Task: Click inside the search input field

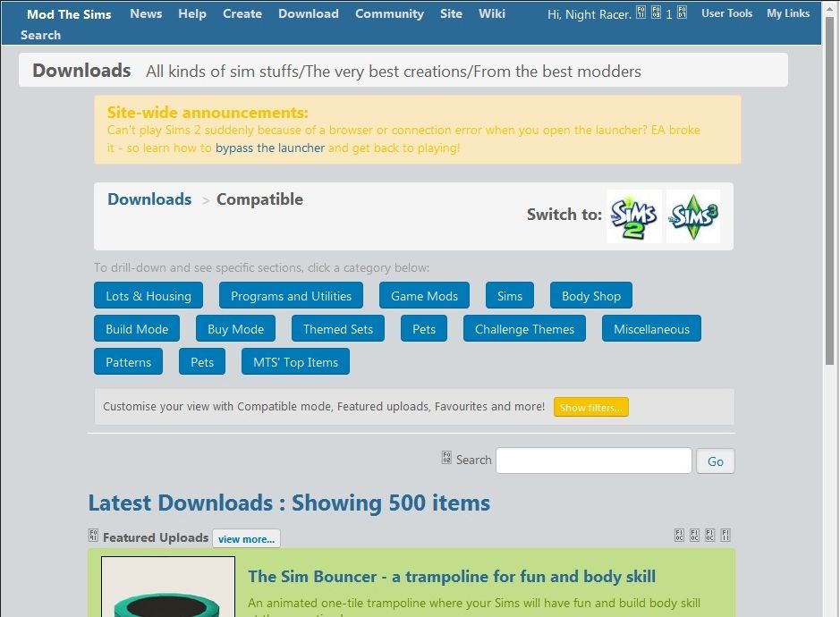Action: click(593, 460)
